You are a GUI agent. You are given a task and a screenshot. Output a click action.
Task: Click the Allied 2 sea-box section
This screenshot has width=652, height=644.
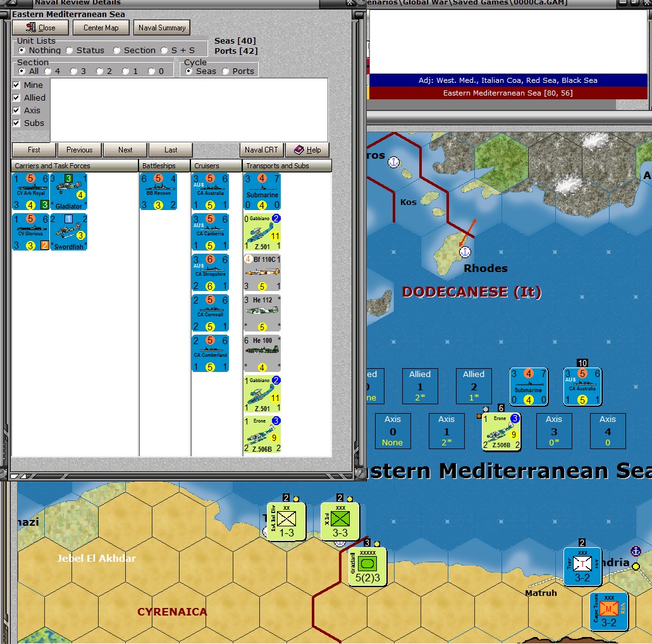[x=474, y=386]
